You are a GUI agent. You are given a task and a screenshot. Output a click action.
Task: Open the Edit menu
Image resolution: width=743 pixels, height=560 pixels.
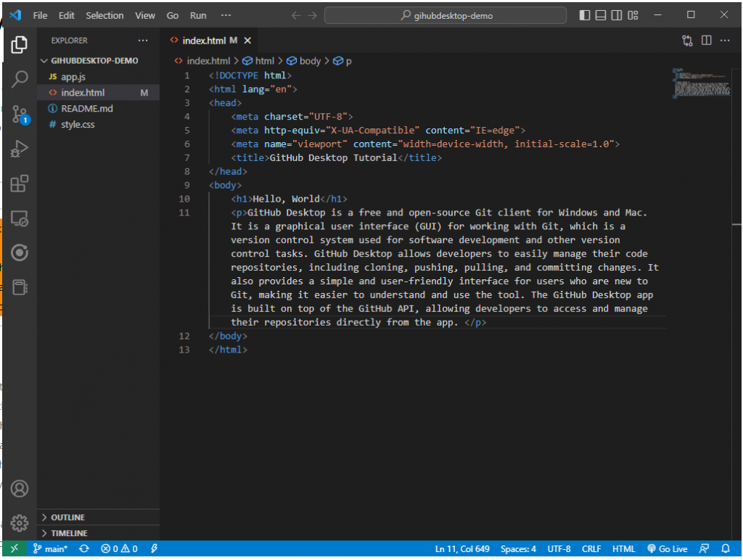pyautogui.click(x=66, y=16)
